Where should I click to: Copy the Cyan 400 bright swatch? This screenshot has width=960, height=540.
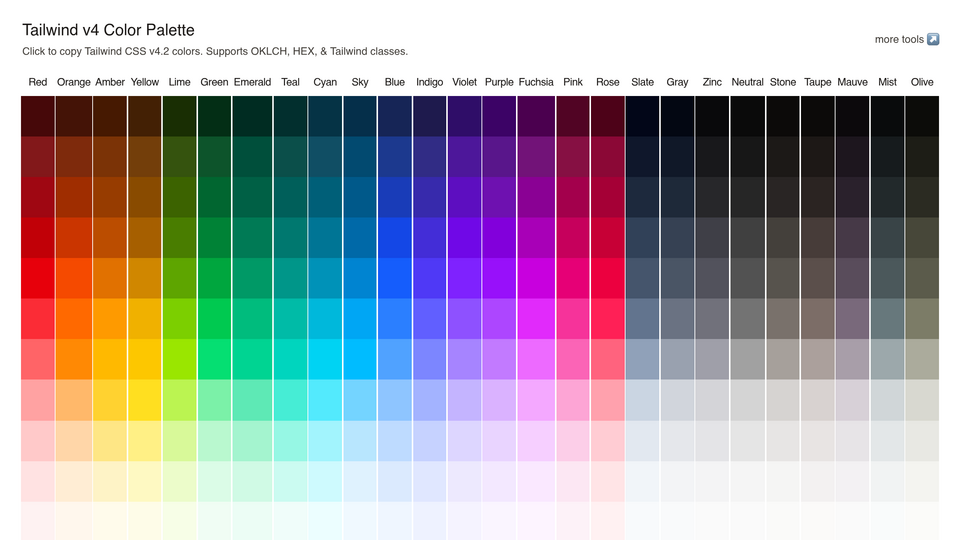click(325, 359)
